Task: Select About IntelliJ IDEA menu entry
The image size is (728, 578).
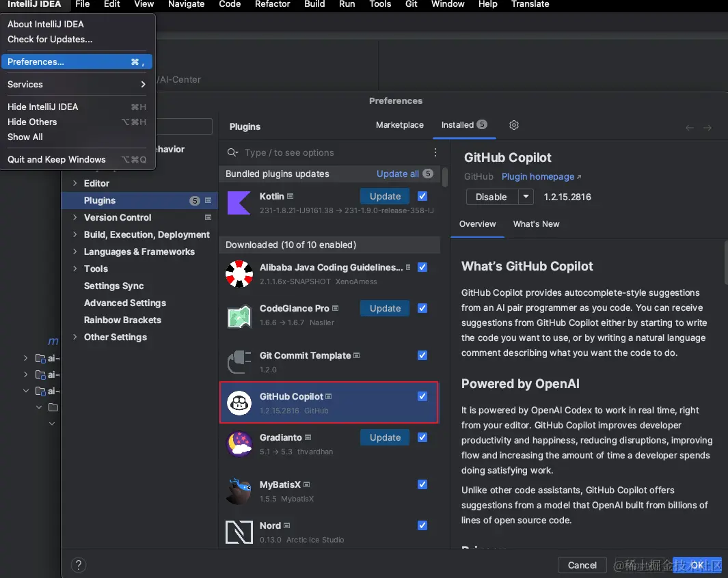Action: (46, 24)
